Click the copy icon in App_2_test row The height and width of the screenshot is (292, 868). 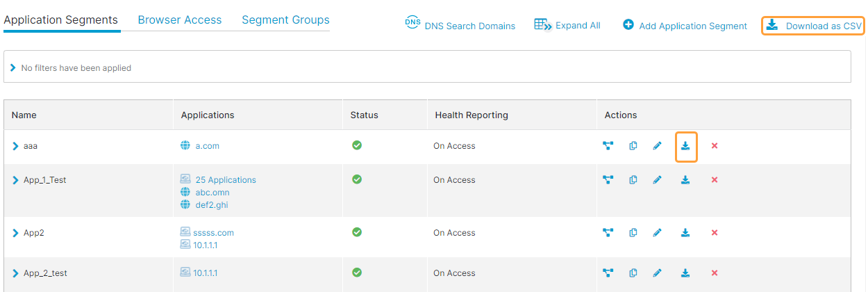(x=633, y=273)
